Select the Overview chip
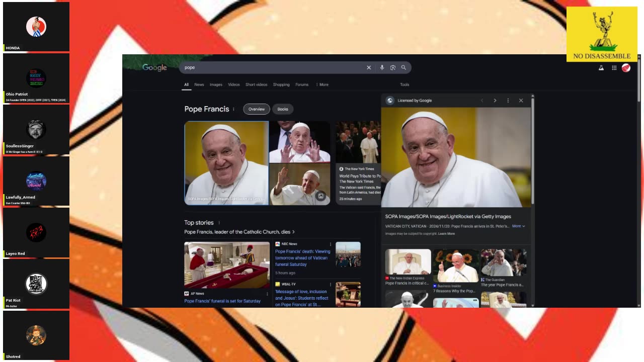This screenshot has height=362, width=644. [257, 109]
